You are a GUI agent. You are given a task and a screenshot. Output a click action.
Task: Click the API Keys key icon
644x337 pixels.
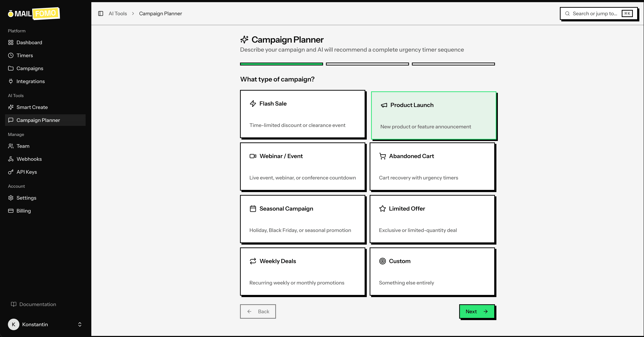[11, 172]
